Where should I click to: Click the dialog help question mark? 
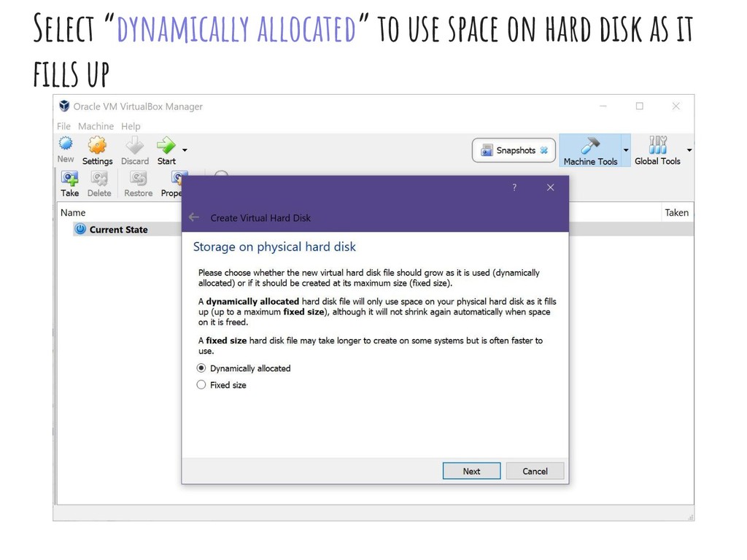coord(514,187)
